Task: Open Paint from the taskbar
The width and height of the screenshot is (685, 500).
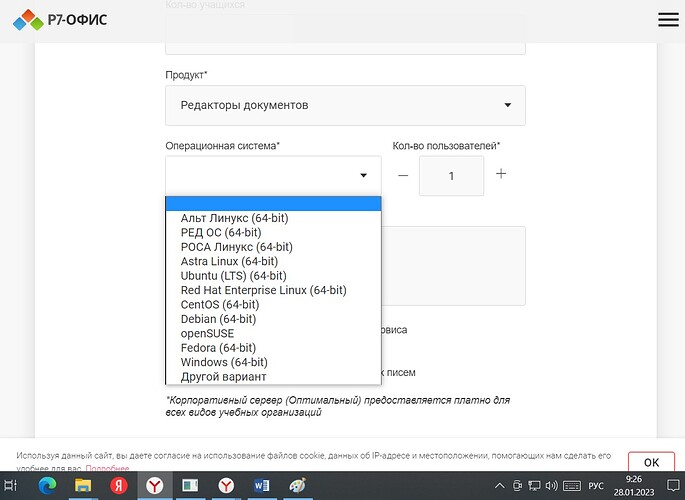Action: point(298,485)
